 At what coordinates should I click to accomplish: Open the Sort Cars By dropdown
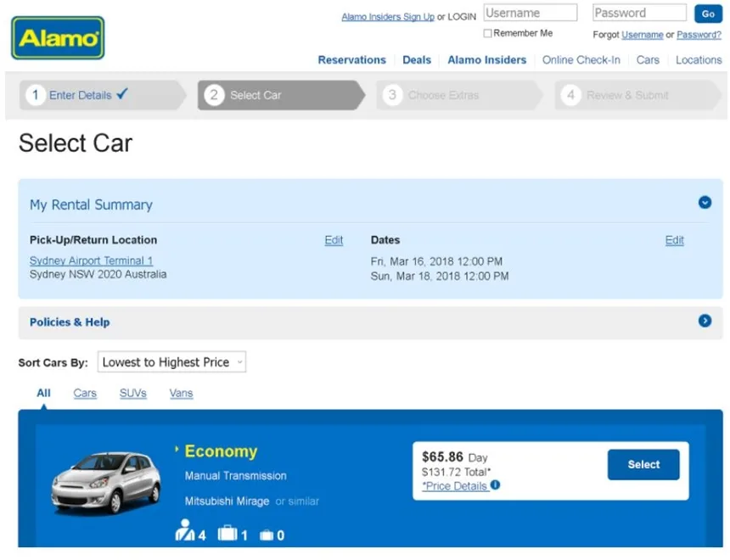click(171, 362)
